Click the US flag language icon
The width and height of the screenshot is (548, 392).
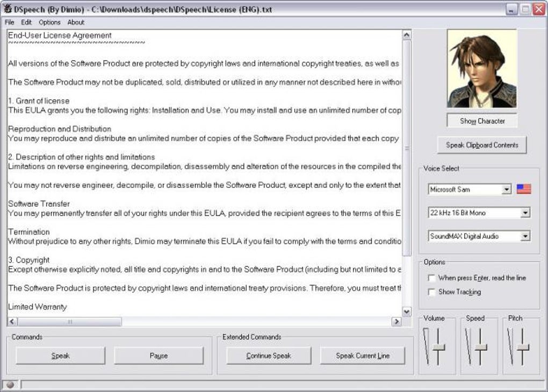[x=523, y=189]
